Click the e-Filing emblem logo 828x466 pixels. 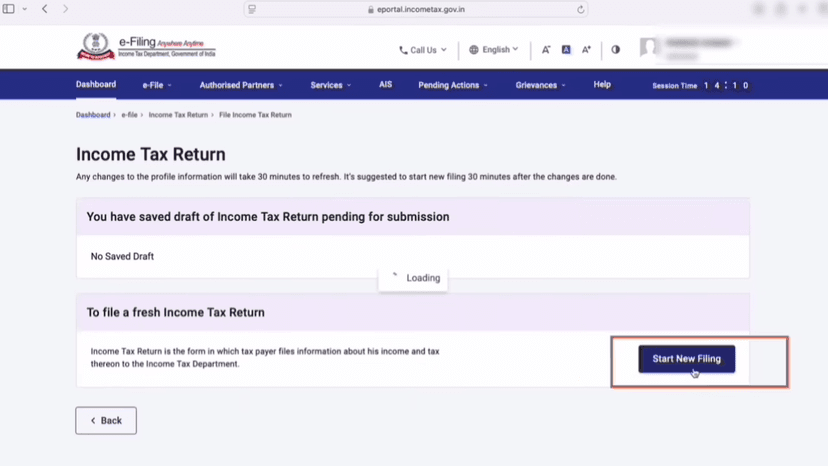coord(96,46)
